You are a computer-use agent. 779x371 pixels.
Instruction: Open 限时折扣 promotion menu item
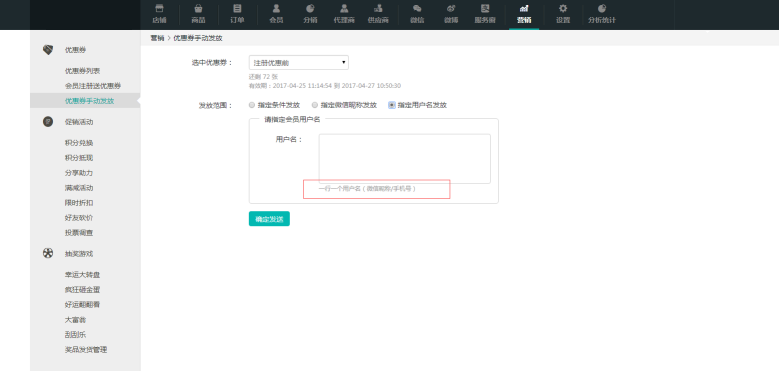[x=78, y=203]
